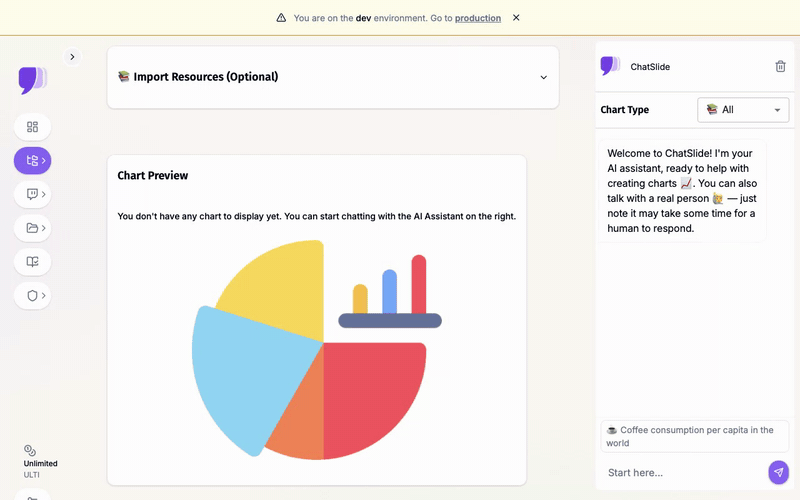Click the ChatSlide name in chat header

(650, 67)
